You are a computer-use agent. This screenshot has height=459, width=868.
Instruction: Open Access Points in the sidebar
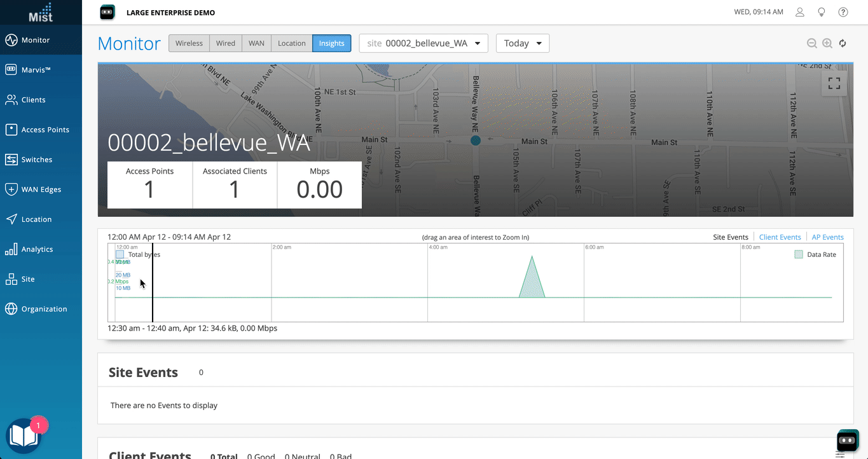click(45, 130)
